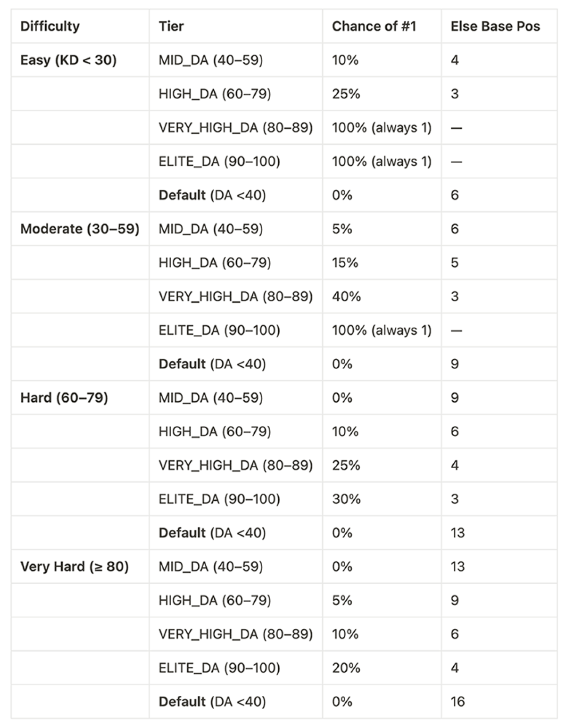Click the "Moderate (30–59)" difficulty cell
The image size is (566, 728).
click(80, 229)
